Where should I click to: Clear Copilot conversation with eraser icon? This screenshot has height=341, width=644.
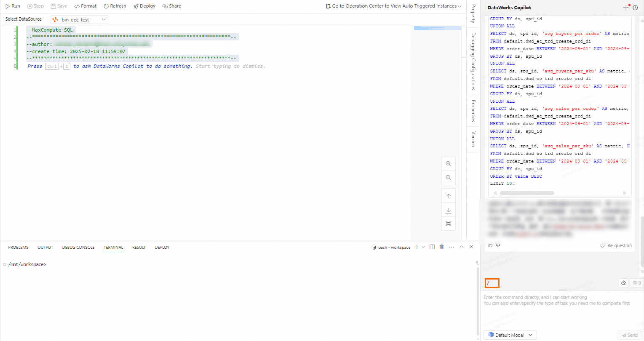pos(623,283)
